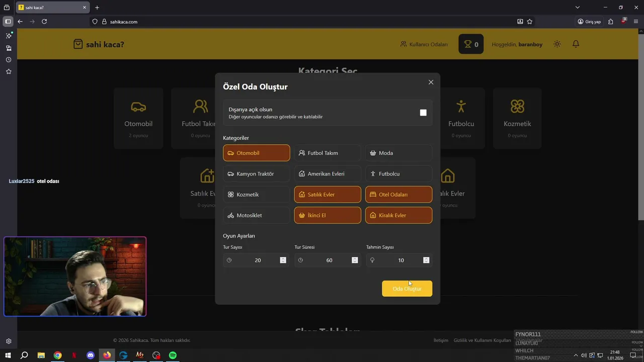This screenshot has height=362, width=644.
Task: Click the sahikaca.com address bar
Action: coord(312,22)
